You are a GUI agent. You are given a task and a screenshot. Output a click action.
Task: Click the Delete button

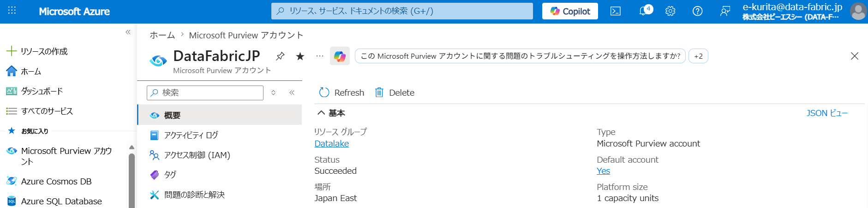[x=395, y=92]
